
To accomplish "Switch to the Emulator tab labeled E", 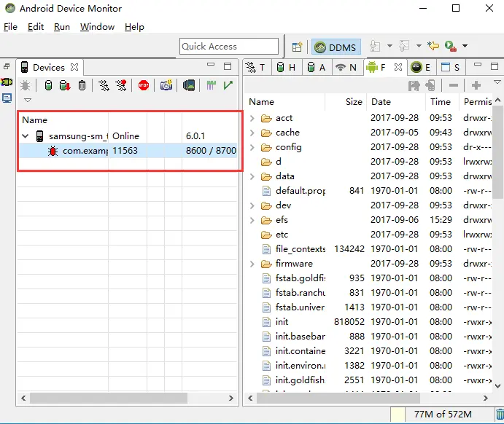I will (x=420, y=68).
